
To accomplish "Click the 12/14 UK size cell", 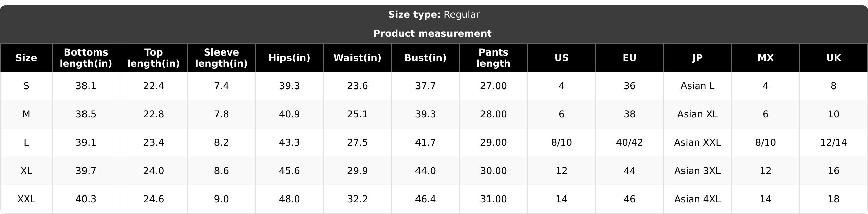I will tap(834, 142).
